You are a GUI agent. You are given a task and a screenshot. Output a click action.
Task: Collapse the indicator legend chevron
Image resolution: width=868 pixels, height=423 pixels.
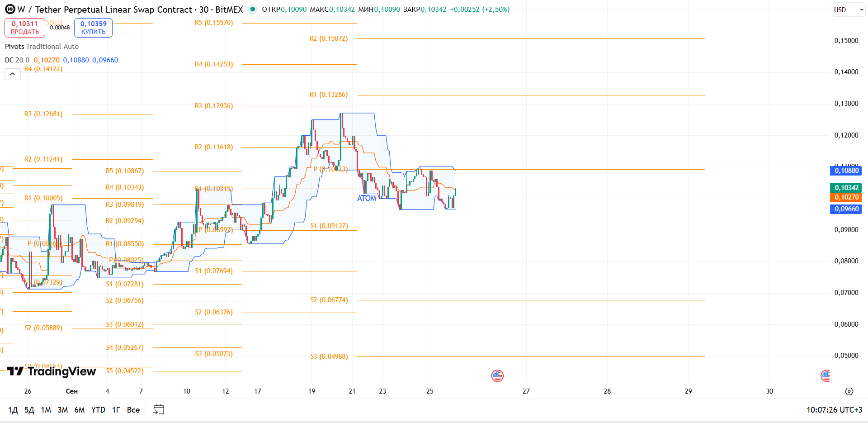tap(13, 74)
